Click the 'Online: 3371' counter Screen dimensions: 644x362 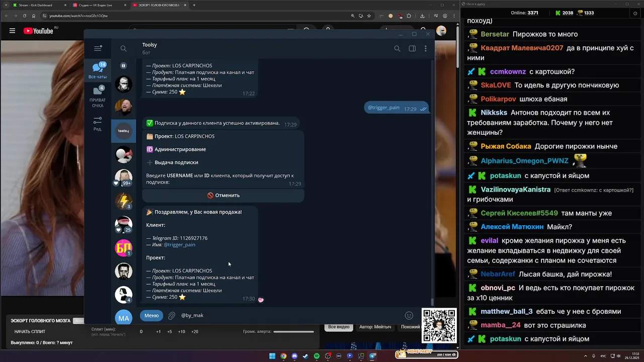tap(524, 13)
